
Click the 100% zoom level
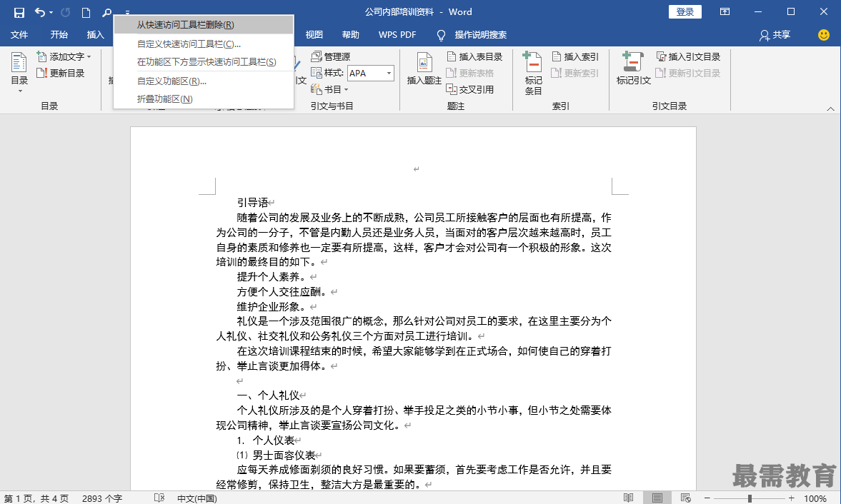point(815,498)
